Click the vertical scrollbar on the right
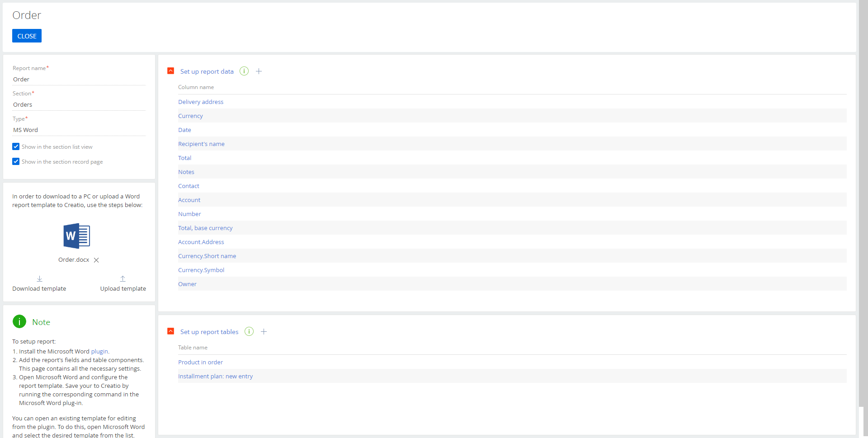Image resolution: width=868 pixels, height=438 pixels. (x=863, y=203)
